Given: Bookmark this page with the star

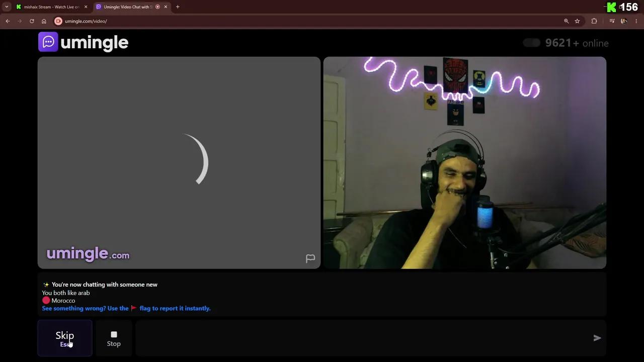Looking at the screenshot, I should pos(577,21).
